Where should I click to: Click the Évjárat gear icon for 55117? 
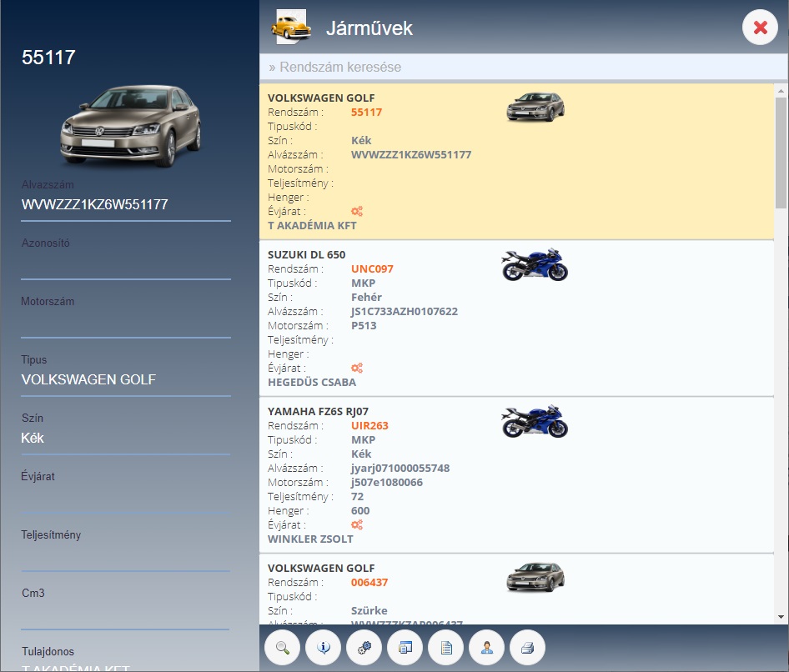357,211
